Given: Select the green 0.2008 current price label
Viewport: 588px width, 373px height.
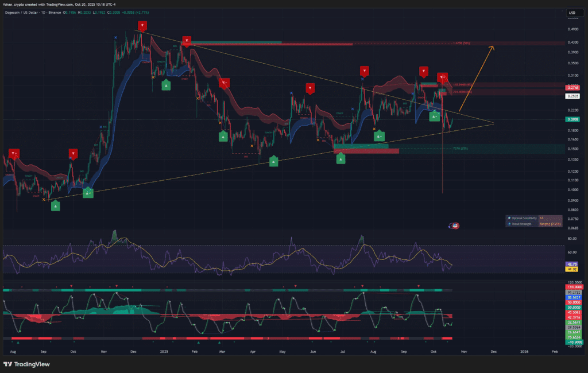Looking at the screenshot, I should (572, 119).
